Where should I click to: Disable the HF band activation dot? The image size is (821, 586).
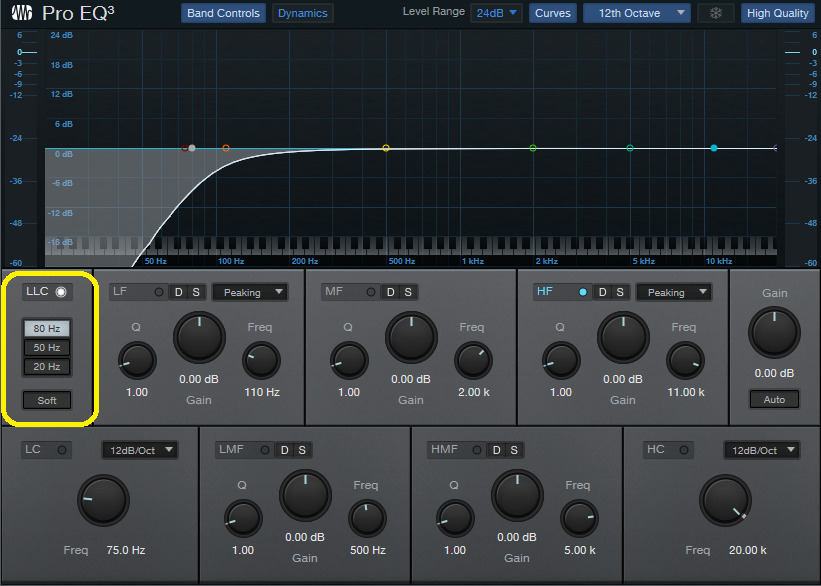point(584,293)
